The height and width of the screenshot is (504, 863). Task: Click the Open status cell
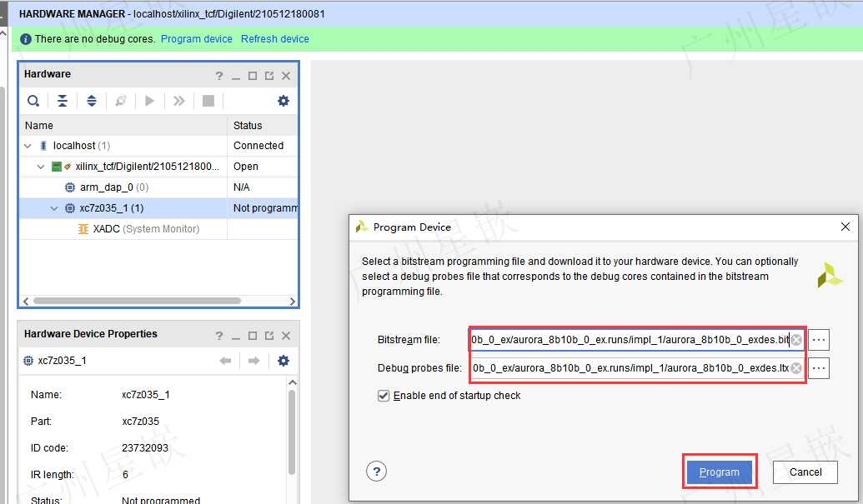tap(245, 167)
